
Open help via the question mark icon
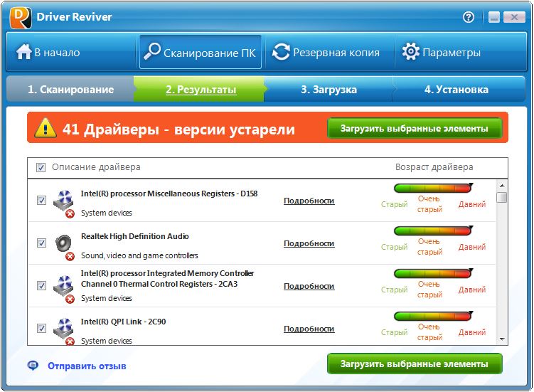tap(469, 17)
